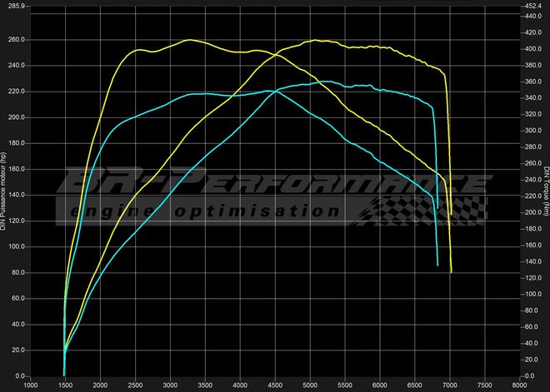Image resolution: width=550 pixels, height=392 pixels.
Task: Click the 285.9 label on the left axis
Action: (x=17, y=6)
